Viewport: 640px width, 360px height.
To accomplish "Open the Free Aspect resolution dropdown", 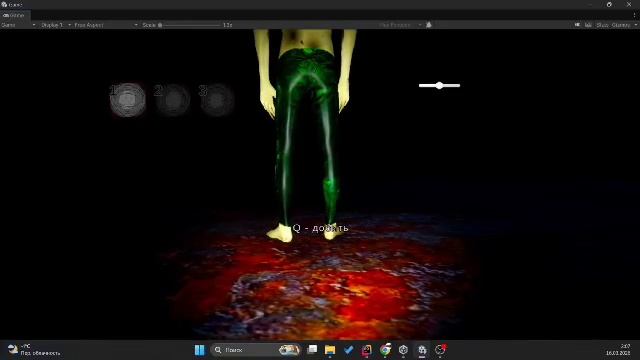I will click(106, 25).
